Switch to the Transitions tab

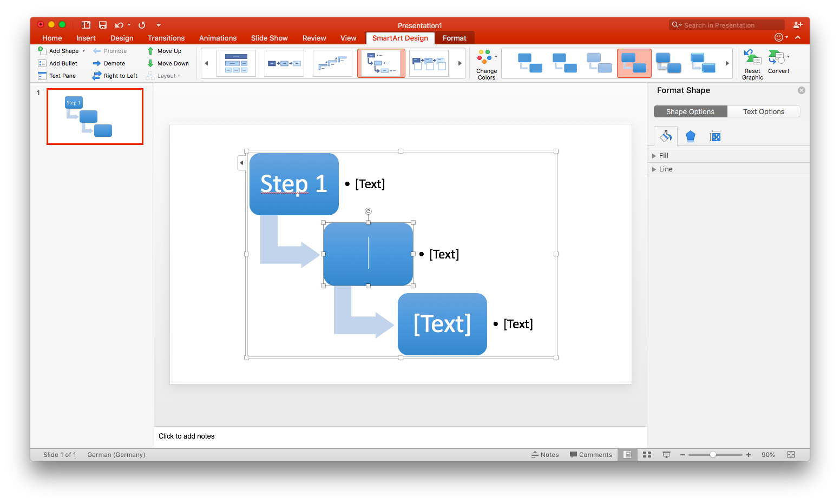point(166,38)
